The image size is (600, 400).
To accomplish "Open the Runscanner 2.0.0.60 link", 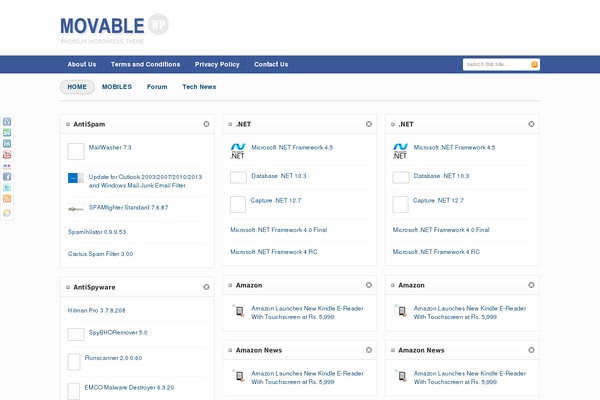I will [113, 358].
